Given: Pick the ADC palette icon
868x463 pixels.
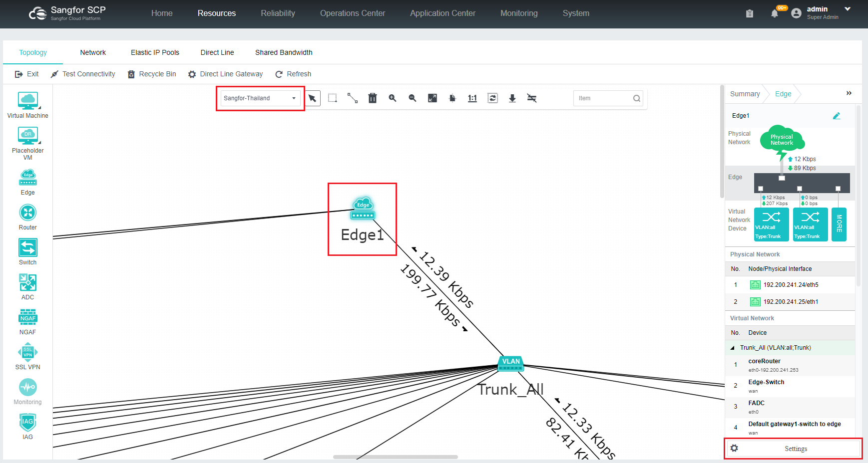Looking at the screenshot, I should tap(28, 283).
